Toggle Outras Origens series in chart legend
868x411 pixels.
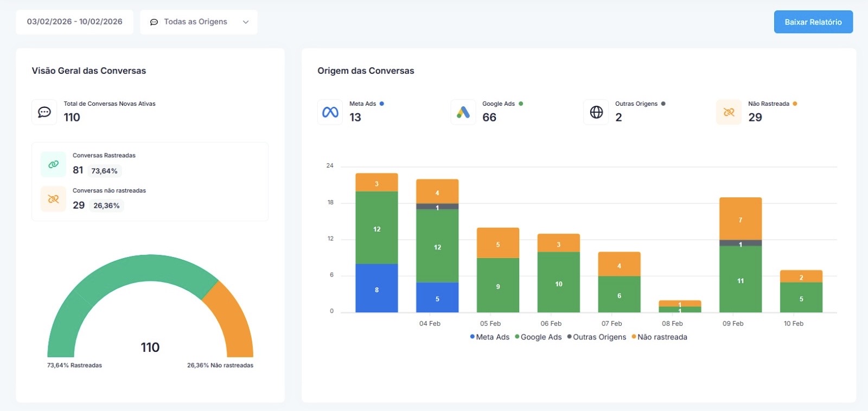(597, 337)
